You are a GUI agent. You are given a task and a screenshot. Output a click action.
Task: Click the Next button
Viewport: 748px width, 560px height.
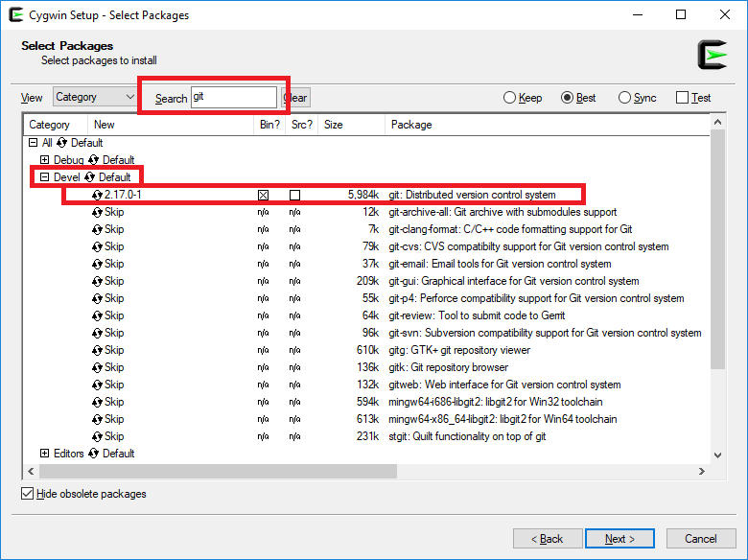619,539
